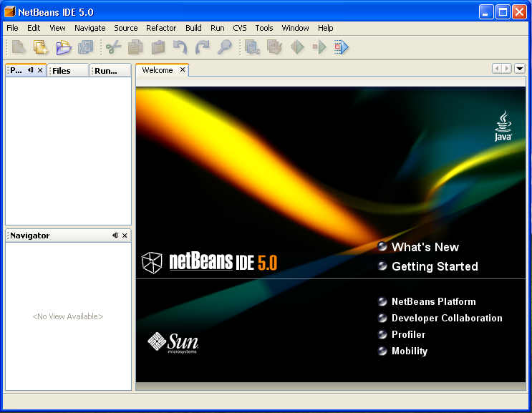Click the Open Project folder icon
Viewport: 532px width, 413px height.
pyautogui.click(x=64, y=47)
